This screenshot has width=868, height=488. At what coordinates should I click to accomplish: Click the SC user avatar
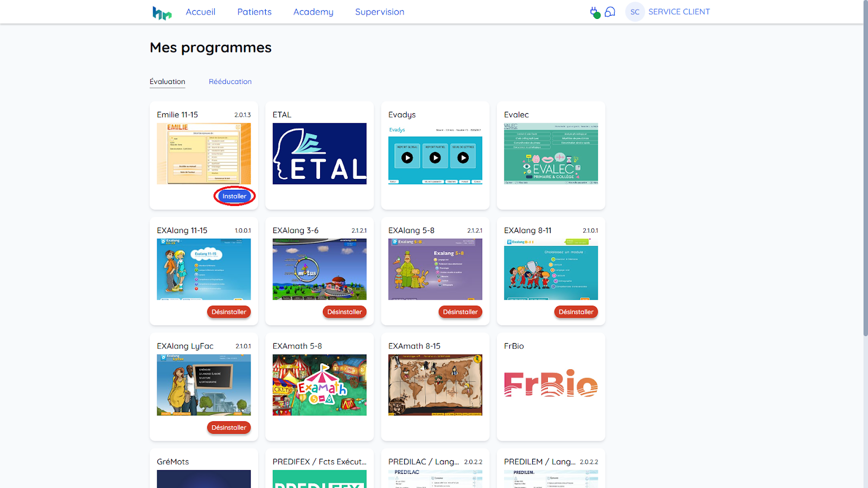[635, 12]
